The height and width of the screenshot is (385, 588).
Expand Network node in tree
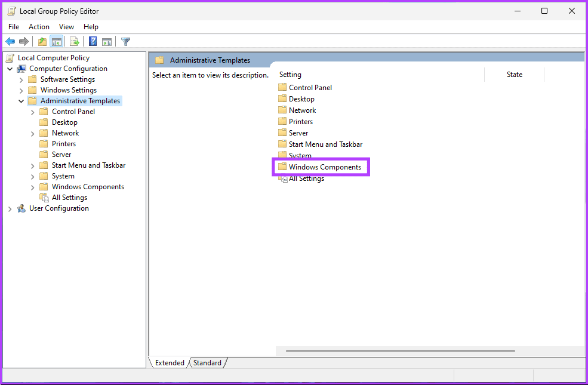(x=32, y=134)
